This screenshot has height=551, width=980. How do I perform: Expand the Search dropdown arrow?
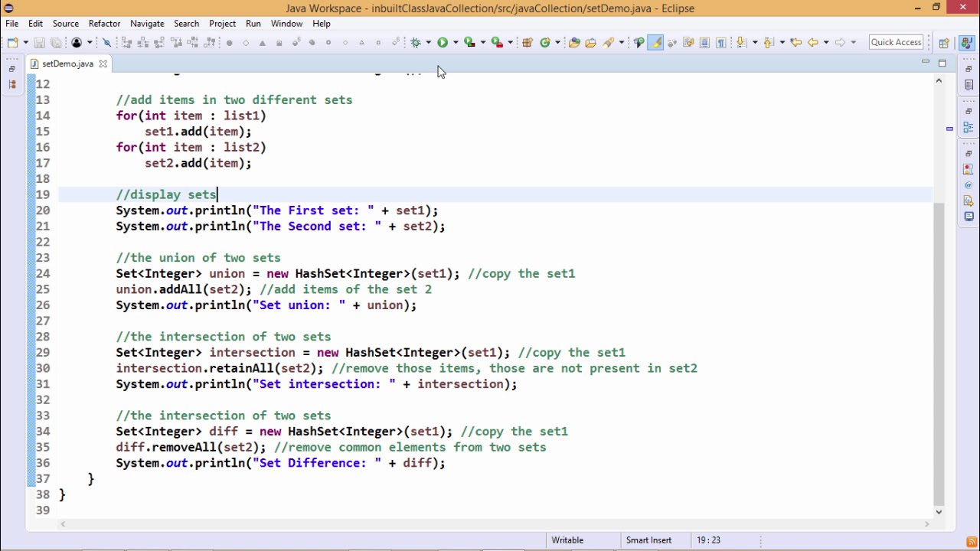pos(622,43)
